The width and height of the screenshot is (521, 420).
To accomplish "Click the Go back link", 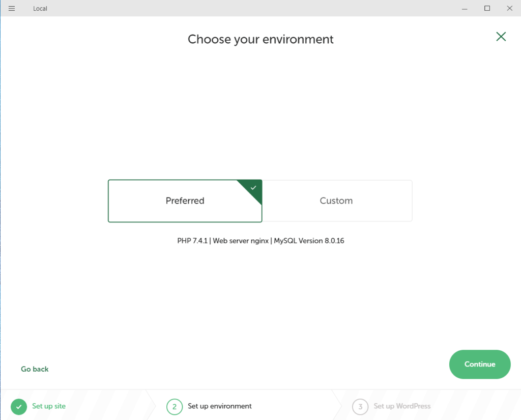I will [x=35, y=369].
